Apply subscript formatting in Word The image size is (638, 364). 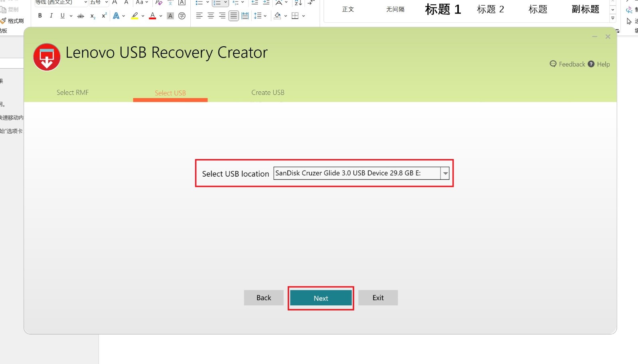pyautogui.click(x=93, y=16)
